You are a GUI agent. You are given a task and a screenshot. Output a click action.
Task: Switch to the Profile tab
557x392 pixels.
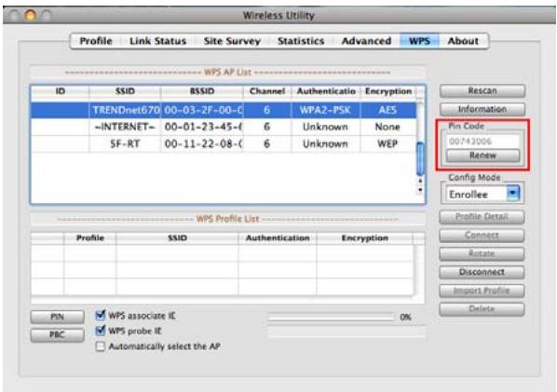click(96, 41)
